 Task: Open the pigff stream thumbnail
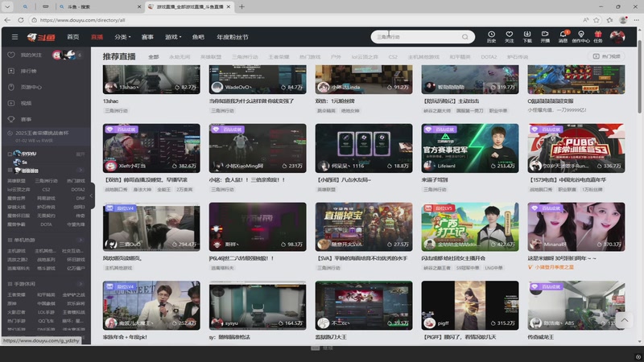point(470,306)
